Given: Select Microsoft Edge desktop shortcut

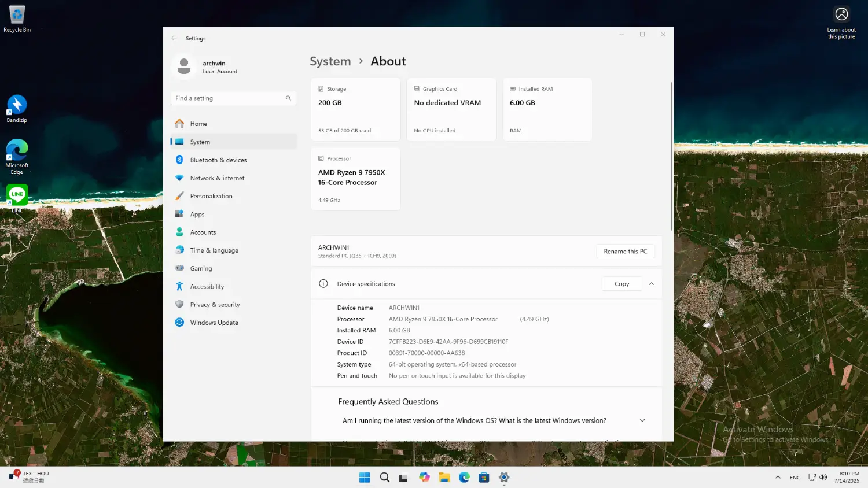Looking at the screenshot, I should 17,157.
